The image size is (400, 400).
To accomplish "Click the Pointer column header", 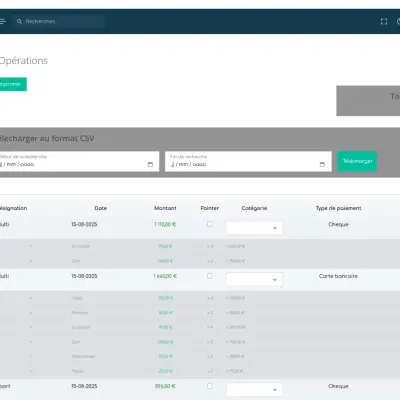I will point(209,208).
